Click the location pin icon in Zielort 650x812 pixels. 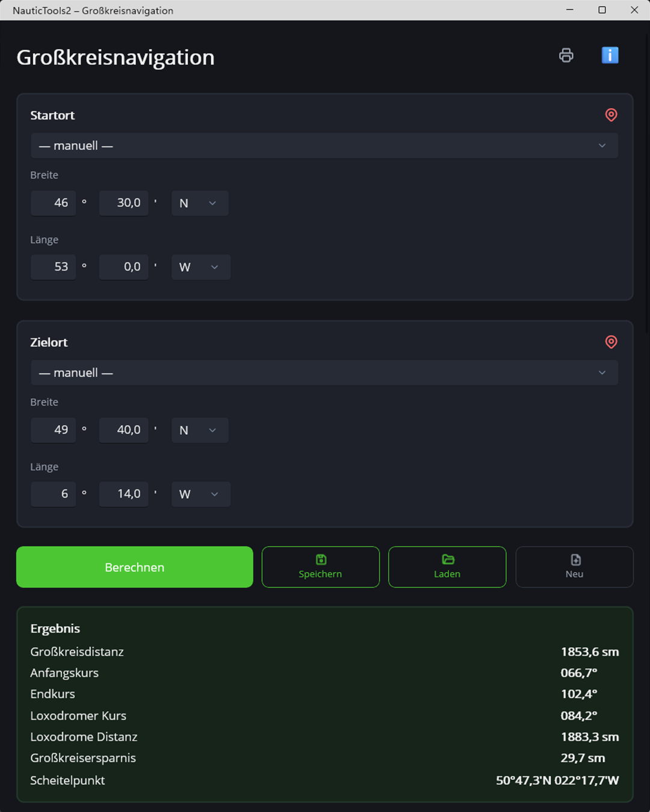point(611,342)
